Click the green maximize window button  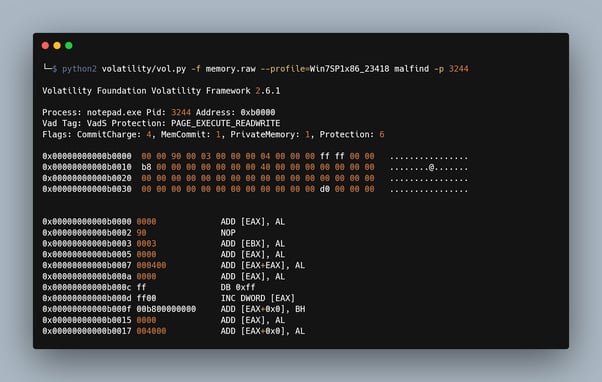pos(69,46)
